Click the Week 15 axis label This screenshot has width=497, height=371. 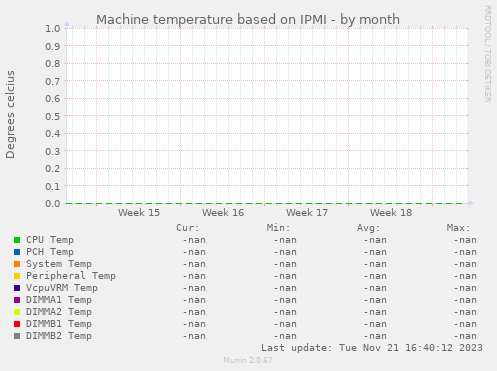point(139,213)
